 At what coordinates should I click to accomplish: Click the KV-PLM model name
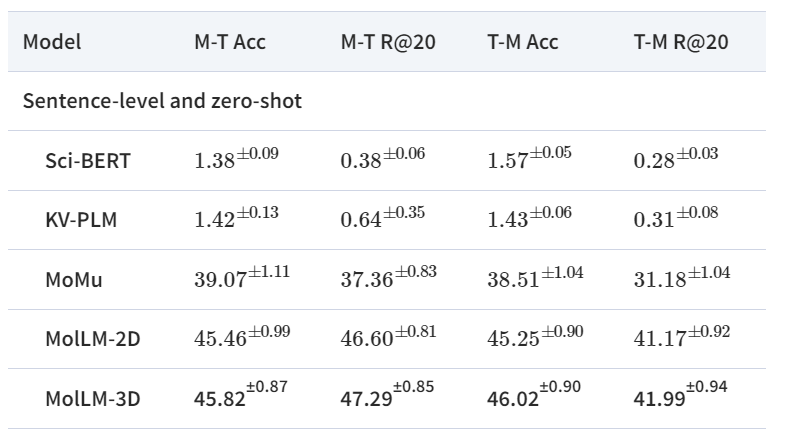(x=81, y=220)
